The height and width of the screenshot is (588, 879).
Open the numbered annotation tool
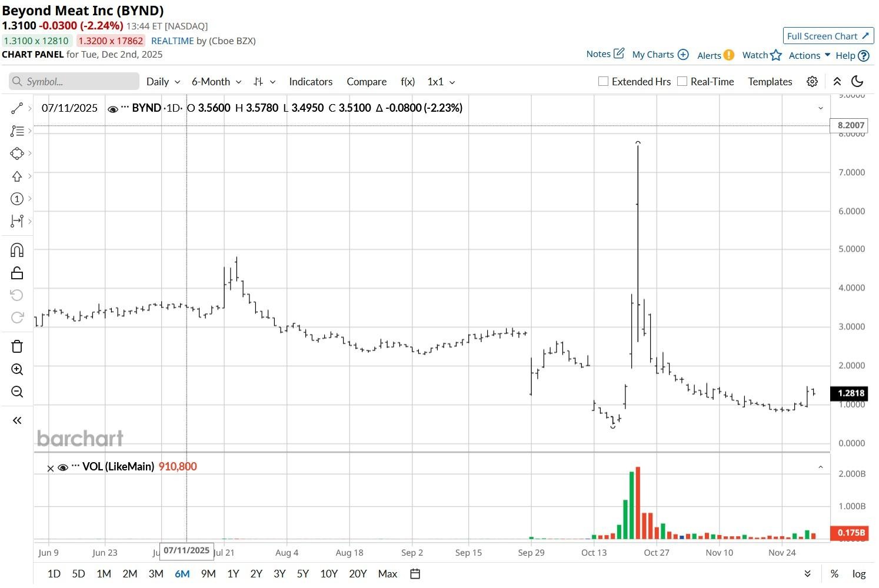17,199
